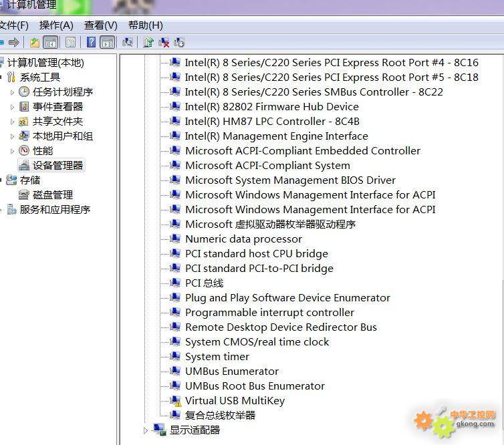Open the 文件(F) menu
Image resolution: width=504 pixels, height=445 pixels.
(14, 25)
